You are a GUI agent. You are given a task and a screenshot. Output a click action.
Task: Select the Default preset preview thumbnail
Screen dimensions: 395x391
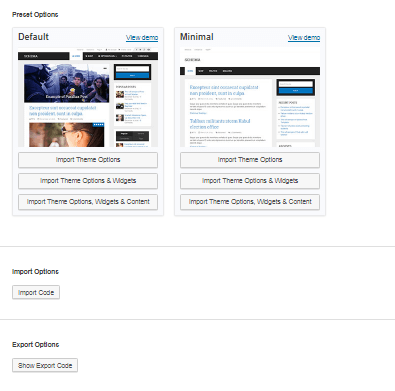(88, 97)
